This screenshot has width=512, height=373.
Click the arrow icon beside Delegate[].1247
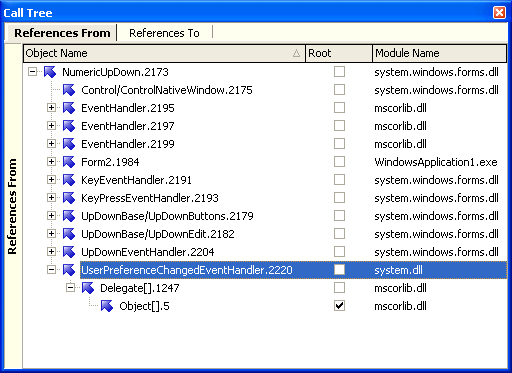(x=88, y=288)
